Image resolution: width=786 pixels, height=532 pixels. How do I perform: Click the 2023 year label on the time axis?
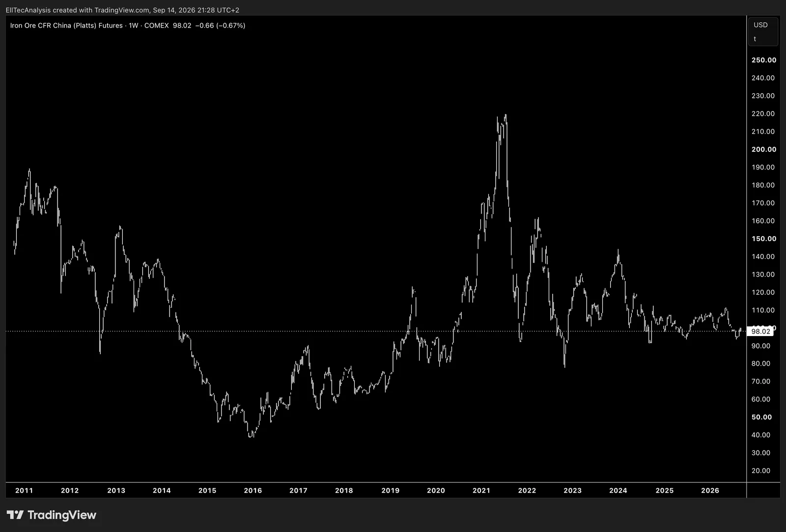coord(572,490)
